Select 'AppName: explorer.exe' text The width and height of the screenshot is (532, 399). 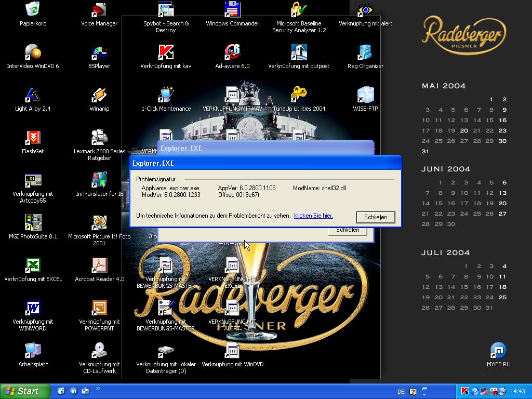(x=170, y=188)
